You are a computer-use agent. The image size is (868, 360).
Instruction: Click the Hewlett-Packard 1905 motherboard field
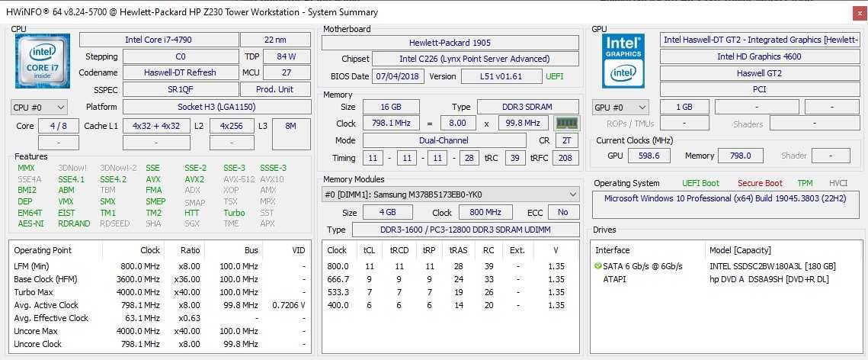click(450, 43)
